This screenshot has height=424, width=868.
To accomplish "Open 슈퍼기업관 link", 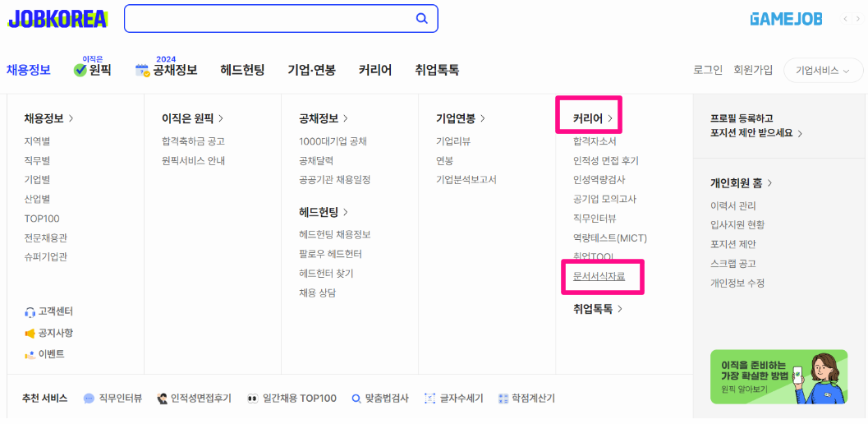I will click(x=46, y=256).
